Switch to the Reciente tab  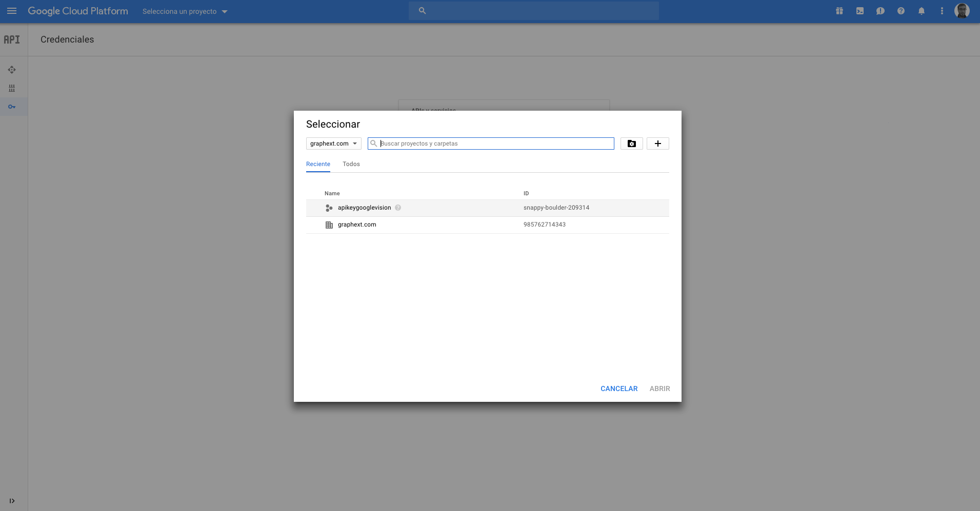click(x=318, y=164)
